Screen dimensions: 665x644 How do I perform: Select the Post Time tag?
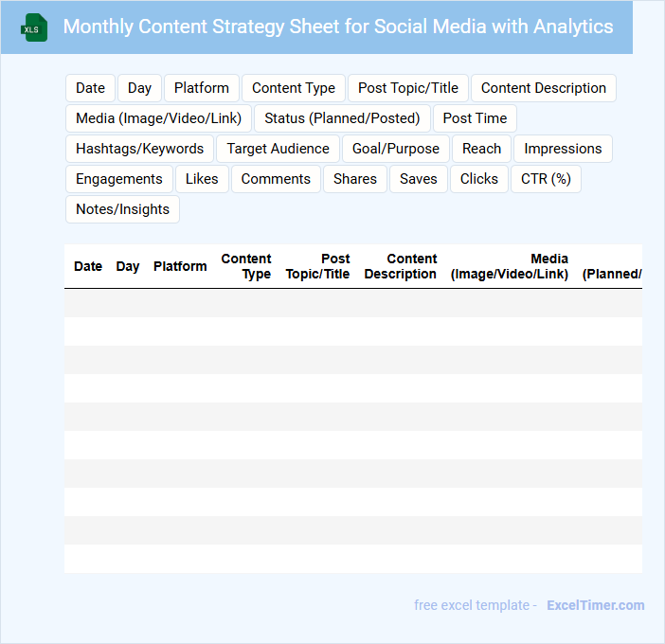click(475, 118)
